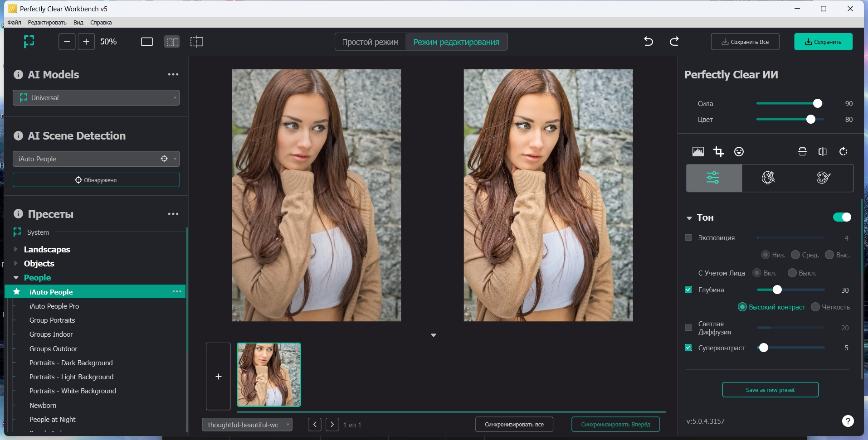This screenshot has height=440, width=868.
Task: Enable the Светлая Диффузия checkbox
Action: (x=688, y=328)
